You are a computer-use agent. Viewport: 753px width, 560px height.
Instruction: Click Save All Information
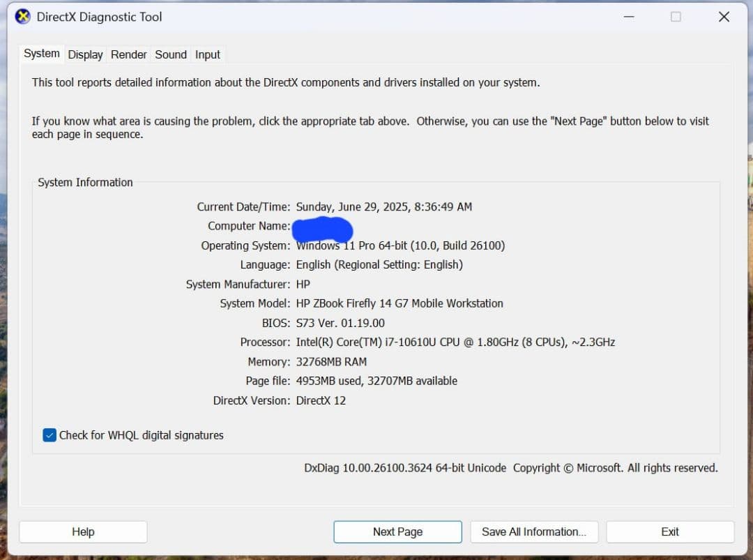tap(534, 531)
